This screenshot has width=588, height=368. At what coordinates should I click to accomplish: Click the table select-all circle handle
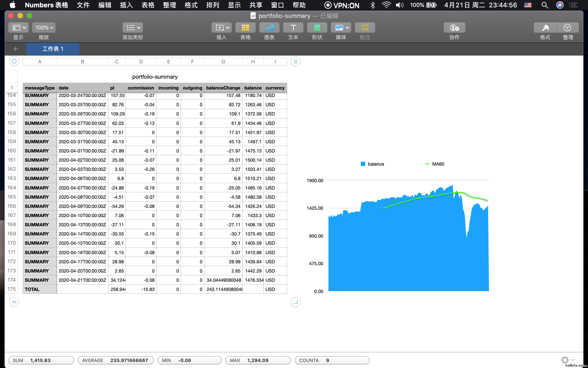click(14, 61)
